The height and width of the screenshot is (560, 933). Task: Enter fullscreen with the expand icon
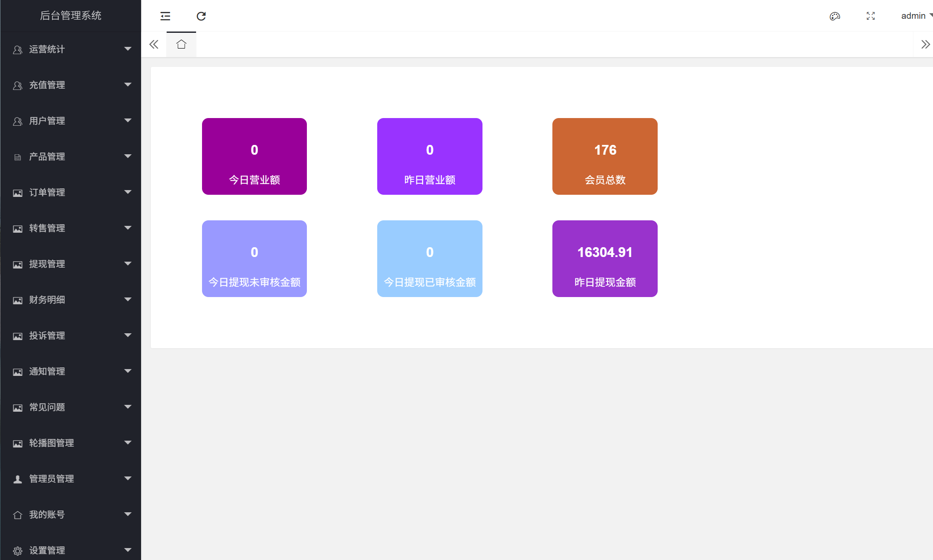pyautogui.click(x=871, y=16)
